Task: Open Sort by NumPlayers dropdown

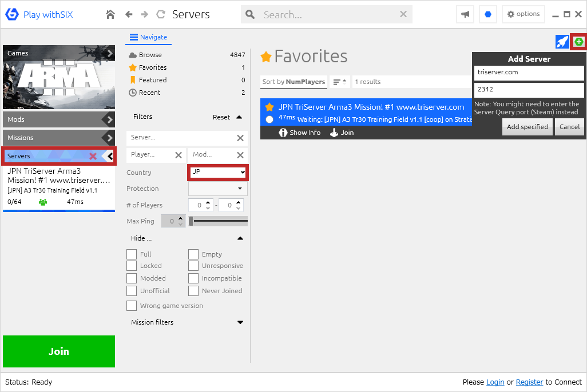Action: coord(293,82)
